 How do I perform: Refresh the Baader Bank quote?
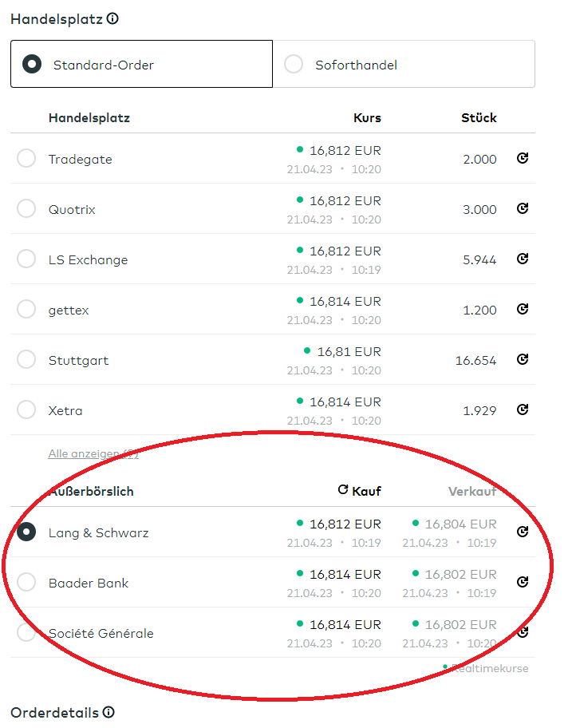coord(523,583)
